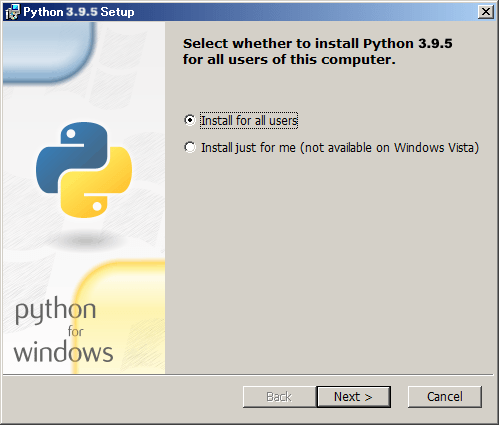Select the "Install for all users" radio button
The image size is (499, 425).
pos(190,120)
